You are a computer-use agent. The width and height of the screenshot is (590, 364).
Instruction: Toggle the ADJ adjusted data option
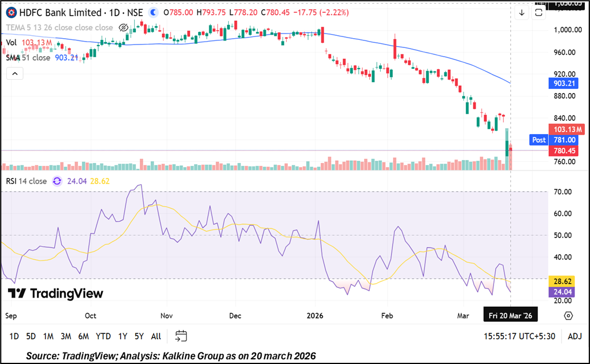pyautogui.click(x=574, y=336)
